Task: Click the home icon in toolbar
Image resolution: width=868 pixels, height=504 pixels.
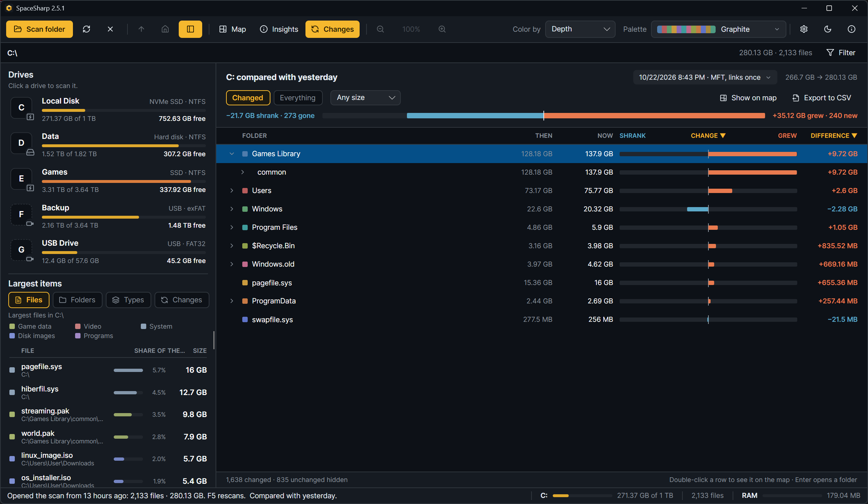Action: pyautogui.click(x=165, y=29)
